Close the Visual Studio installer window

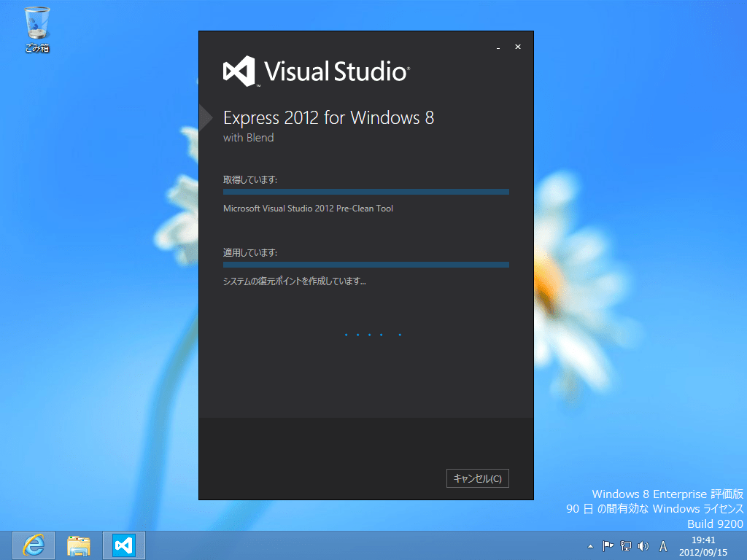point(518,47)
